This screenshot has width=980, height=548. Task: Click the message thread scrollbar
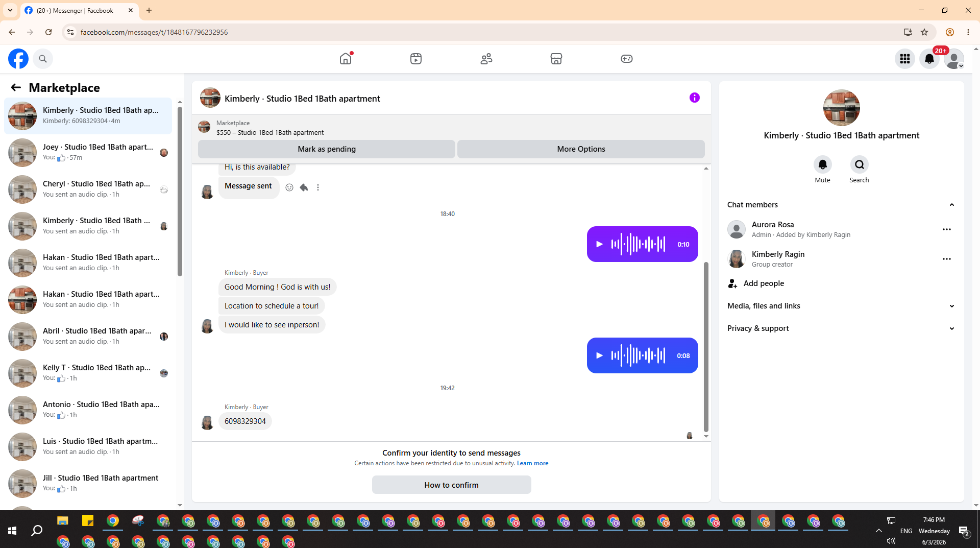pyautogui.click(x=706, y=347)
